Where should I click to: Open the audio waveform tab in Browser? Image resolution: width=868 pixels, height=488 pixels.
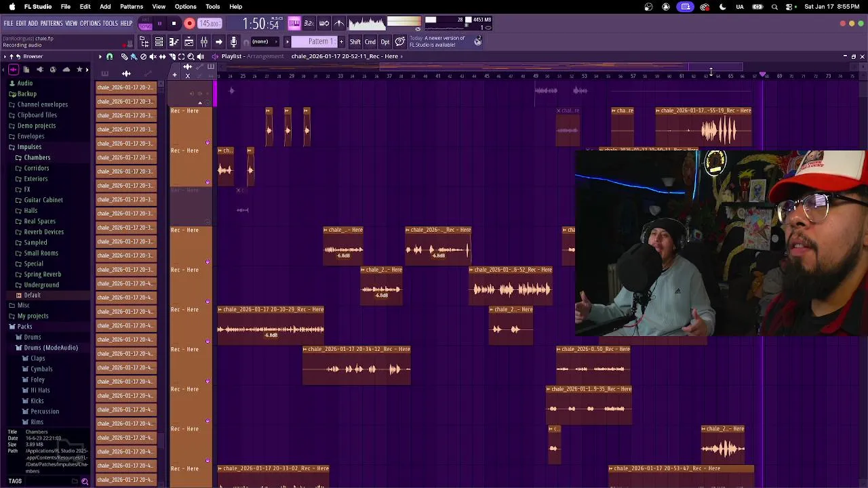(x=14, y=69)
